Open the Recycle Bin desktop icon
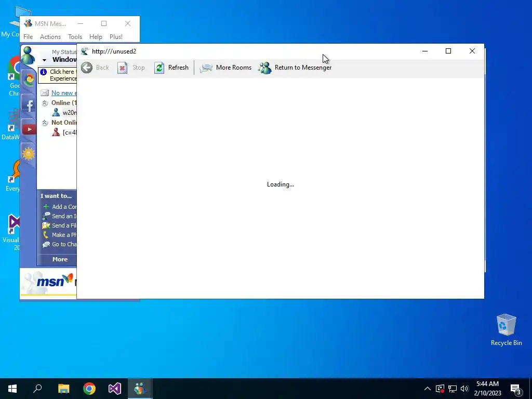 coord(506,330)
